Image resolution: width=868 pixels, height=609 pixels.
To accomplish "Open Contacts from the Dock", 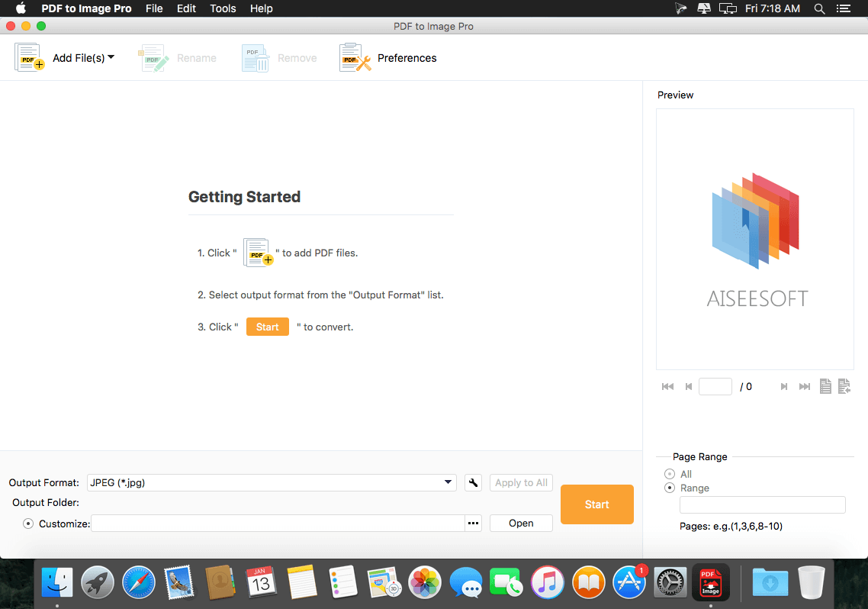I will pos(220,582).
